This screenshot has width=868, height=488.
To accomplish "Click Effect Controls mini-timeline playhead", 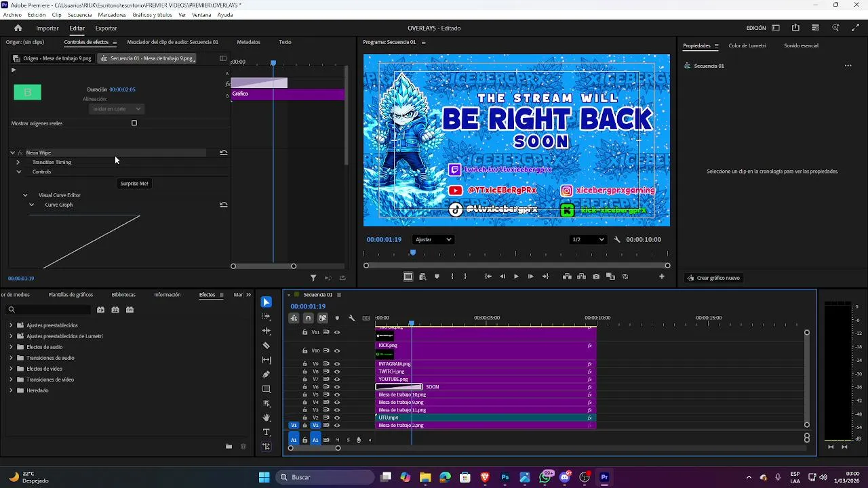I will coord(273,62).
